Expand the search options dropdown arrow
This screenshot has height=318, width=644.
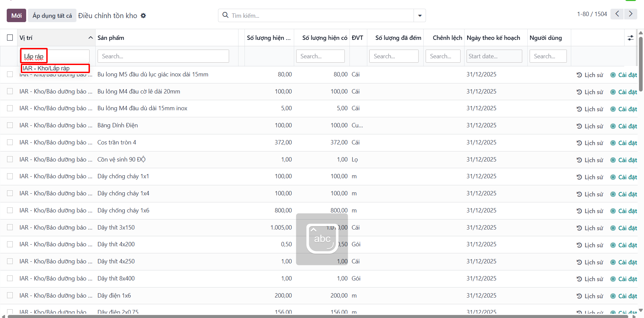tap(420, 15)
